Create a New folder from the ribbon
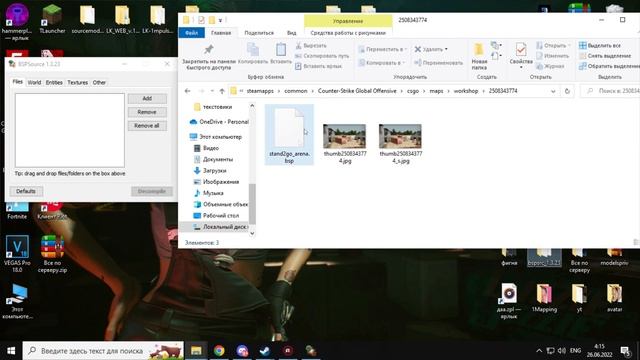 (x=479, y=57)
